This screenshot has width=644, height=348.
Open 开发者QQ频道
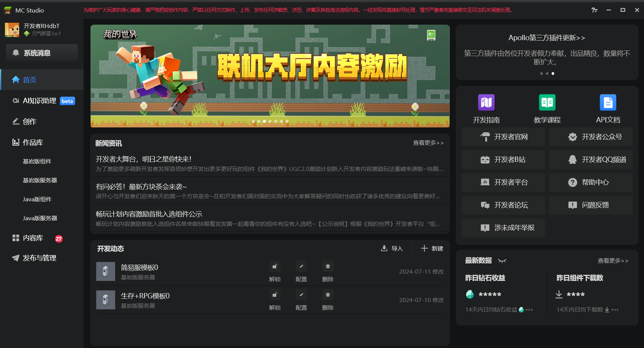click(592, 160)
